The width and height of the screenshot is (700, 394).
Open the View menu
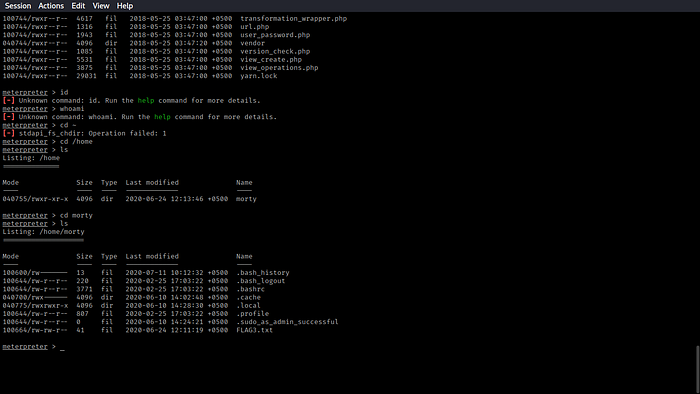coord(101,6)
